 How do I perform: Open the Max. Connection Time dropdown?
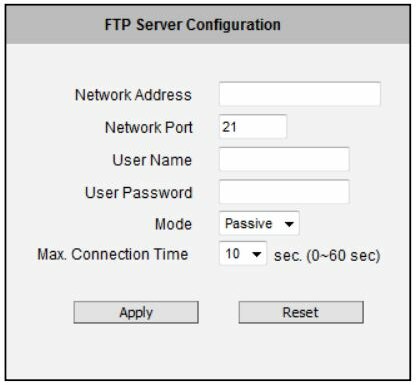pyautogui.click(x=243, y=254)
